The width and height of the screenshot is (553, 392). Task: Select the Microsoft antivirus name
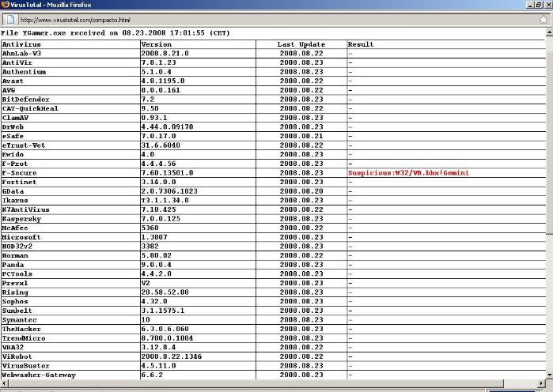click(21, 237)
